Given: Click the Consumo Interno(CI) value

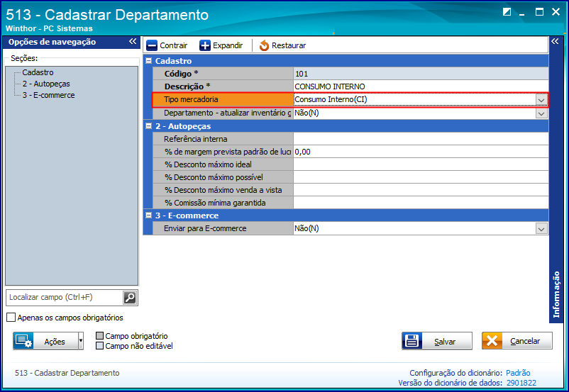Looking at the screenshot, I should coord(331,100).
